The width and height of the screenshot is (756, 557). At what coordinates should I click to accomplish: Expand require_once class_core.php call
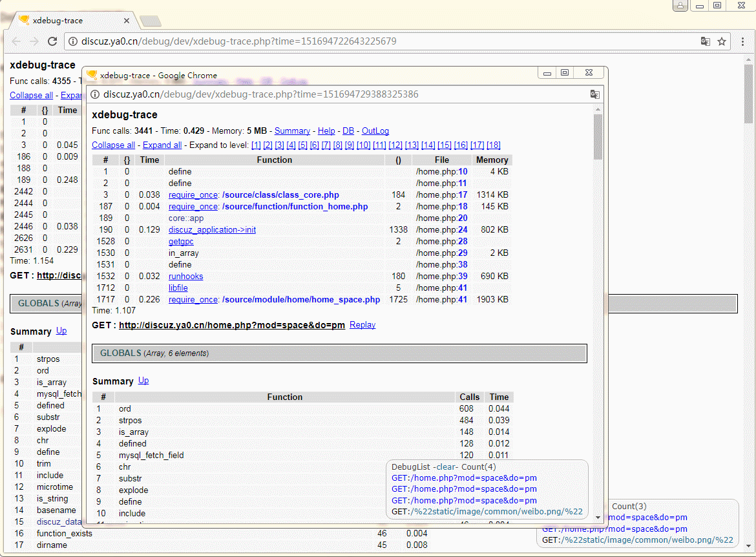pyautogui.click(x=253, y=195)
